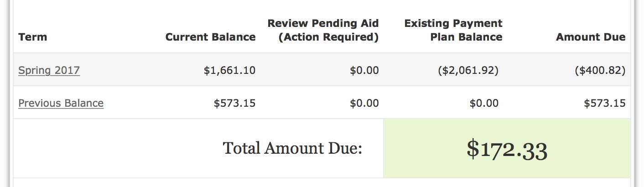Select the ($2,061.92) payment plan balance

(x=468, y=70)
